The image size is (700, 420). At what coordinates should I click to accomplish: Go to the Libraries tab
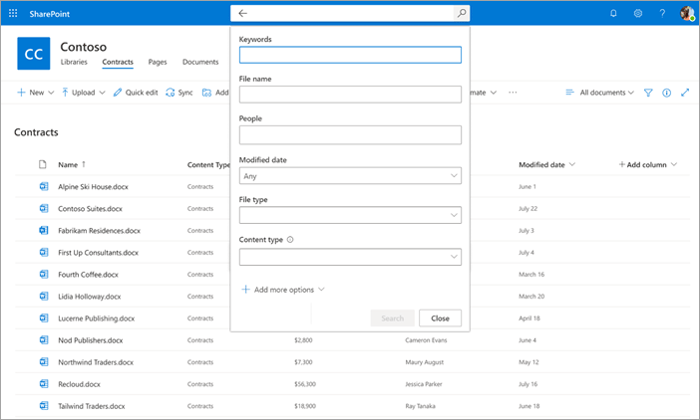[76, 62]
